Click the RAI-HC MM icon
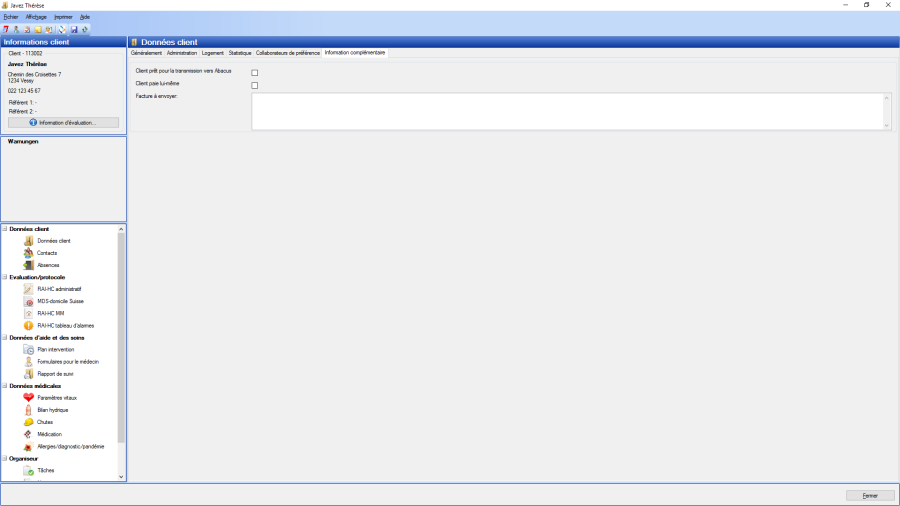This screenshot has width=900, height=506. 28,313
